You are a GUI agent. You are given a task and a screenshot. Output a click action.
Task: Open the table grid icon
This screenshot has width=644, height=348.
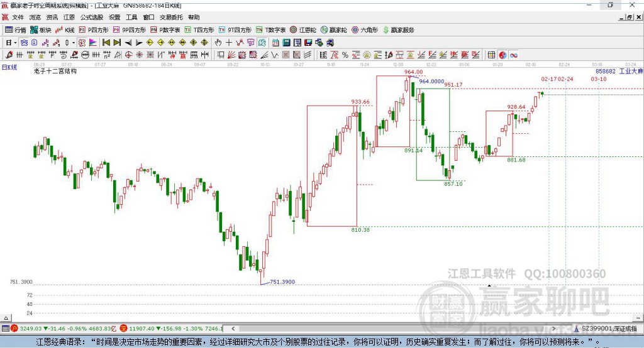pos(491,55)
